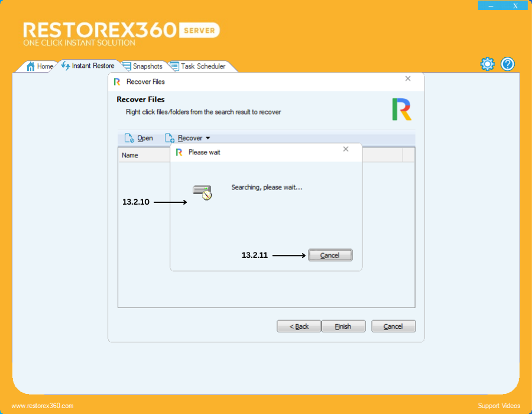Image resolution: width=532 pixels, height=414 pixels.
Task: Minimize the RestoreX360 window
Action: click(x=491, y=6)
